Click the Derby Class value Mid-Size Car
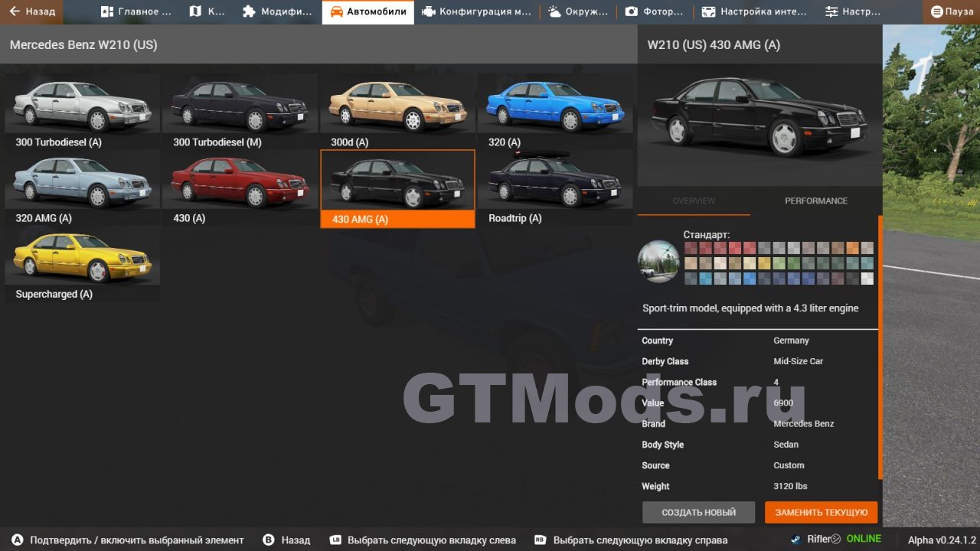 (x=798, y=361)
